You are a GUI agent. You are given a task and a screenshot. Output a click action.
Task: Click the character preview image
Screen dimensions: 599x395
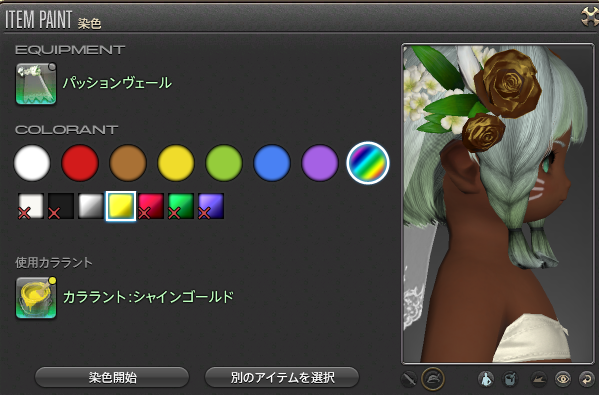pos(498,204)
